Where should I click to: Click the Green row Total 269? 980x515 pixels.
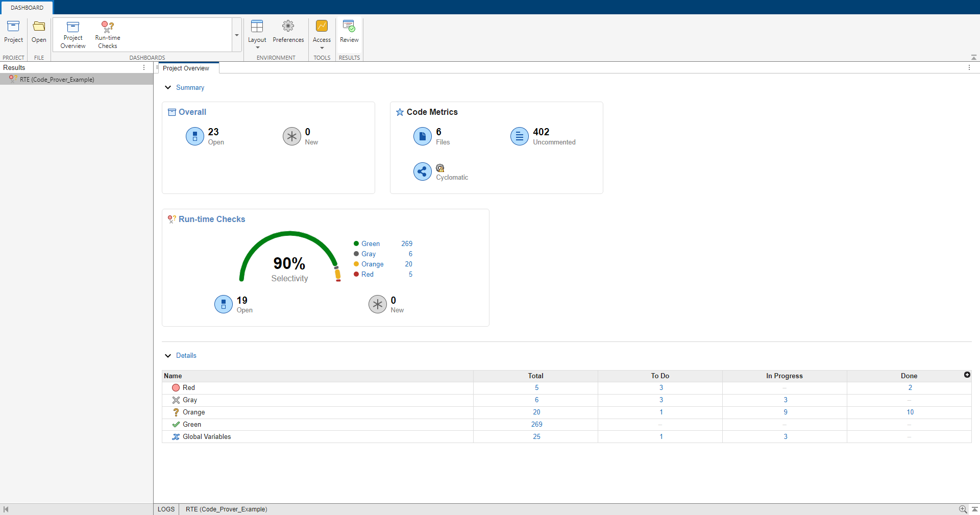click(x=536, y=425)
